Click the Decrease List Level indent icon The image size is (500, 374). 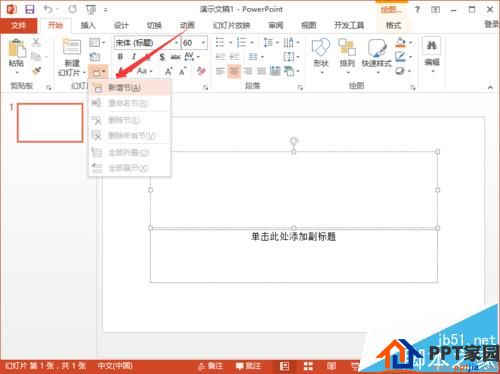click(220, 57)
